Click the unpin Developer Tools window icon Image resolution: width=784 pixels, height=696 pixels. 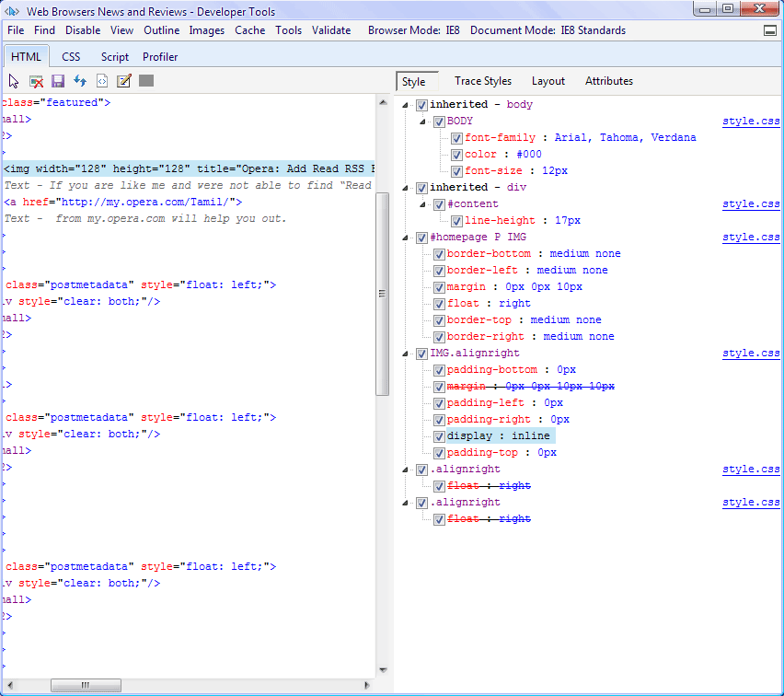(x=769, y=30)
